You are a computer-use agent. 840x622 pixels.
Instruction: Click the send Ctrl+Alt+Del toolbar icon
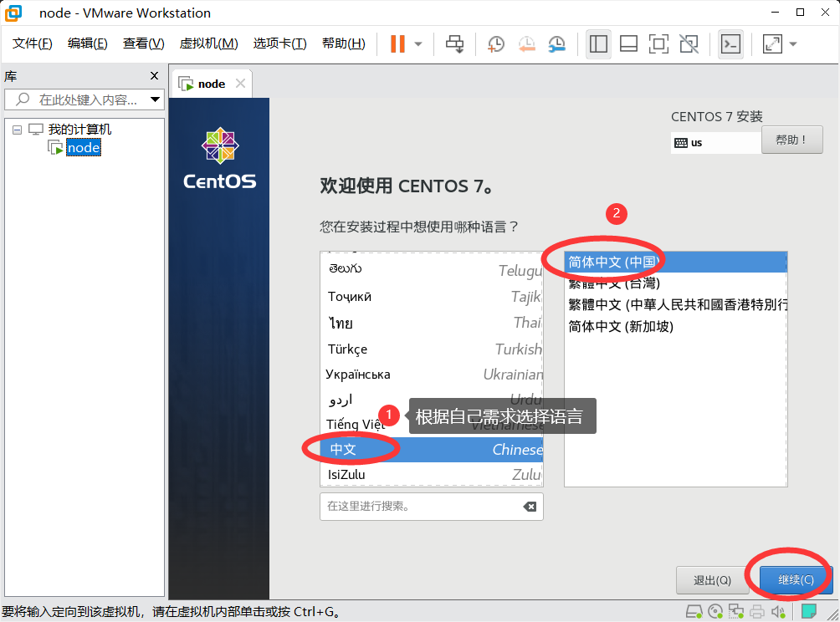[x=454, y=43]
